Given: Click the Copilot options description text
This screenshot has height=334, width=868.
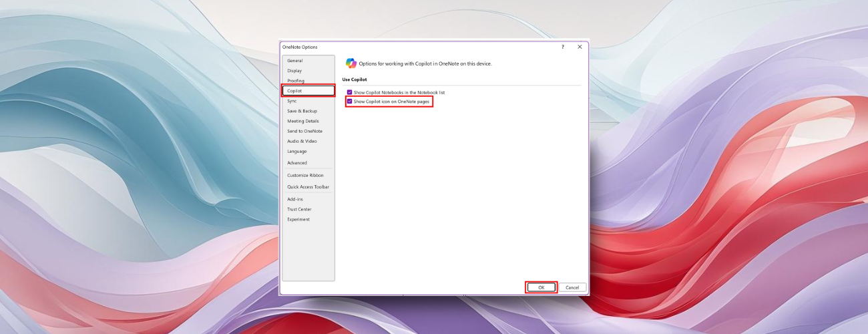Looking at the screenshot, I should 425,63.
